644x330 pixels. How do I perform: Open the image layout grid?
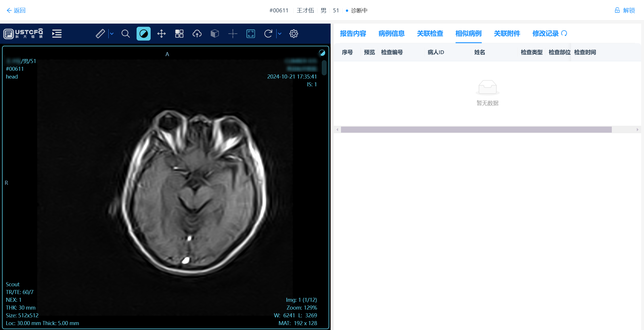(179, 34)
